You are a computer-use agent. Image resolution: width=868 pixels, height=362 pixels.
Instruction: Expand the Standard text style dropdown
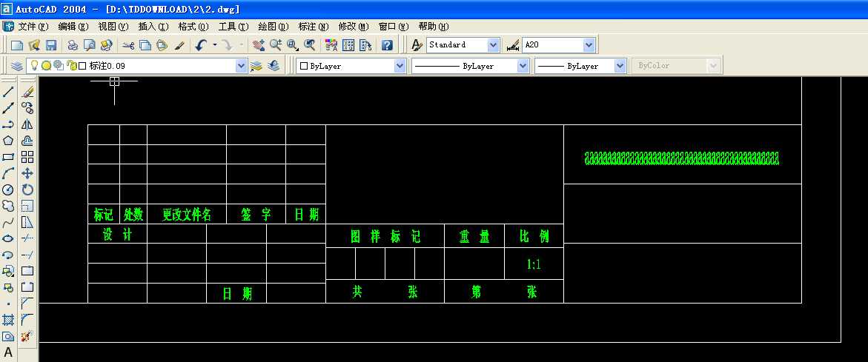[x=493, y=45]
